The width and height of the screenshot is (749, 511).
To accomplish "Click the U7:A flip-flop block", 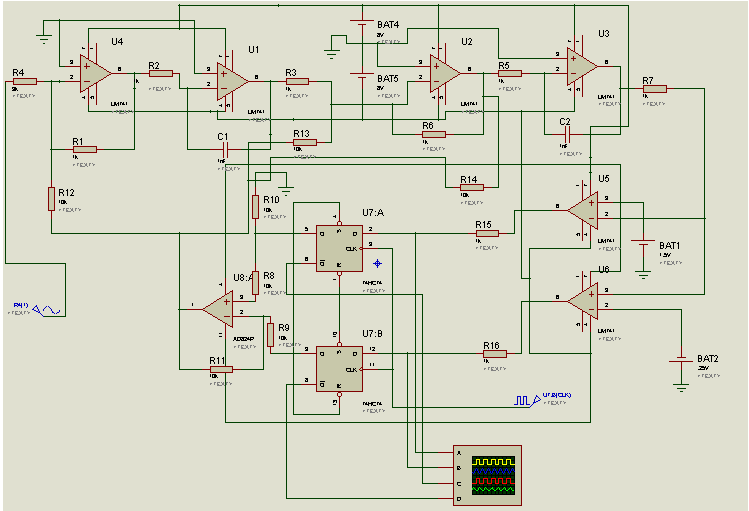I will tap(339, 247).
